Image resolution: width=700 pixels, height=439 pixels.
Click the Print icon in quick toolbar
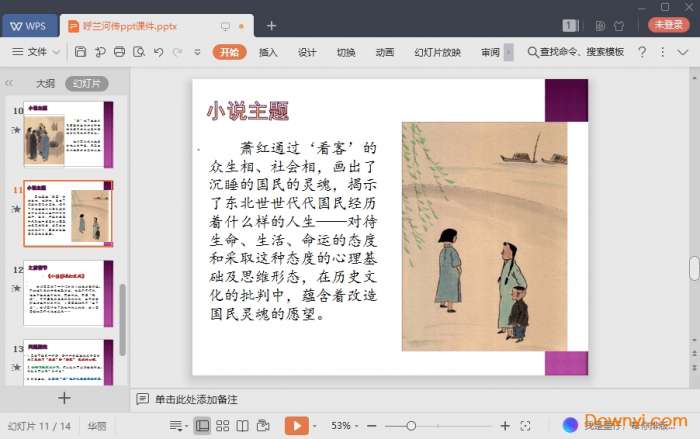[x=119, y=52]
